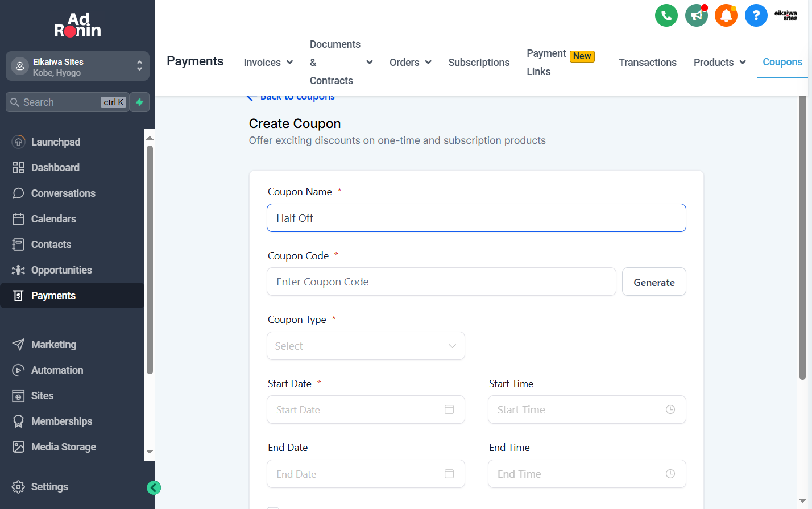Image resolution: width=812 pixels, height=509 pixels.
Task: Click the clock icon in Start Time field
Action: click(x=670, y=409)
